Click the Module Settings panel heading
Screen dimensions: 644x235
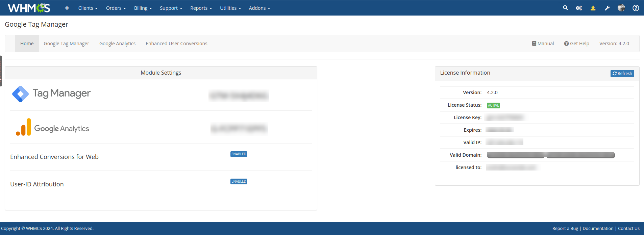[161, 73]
